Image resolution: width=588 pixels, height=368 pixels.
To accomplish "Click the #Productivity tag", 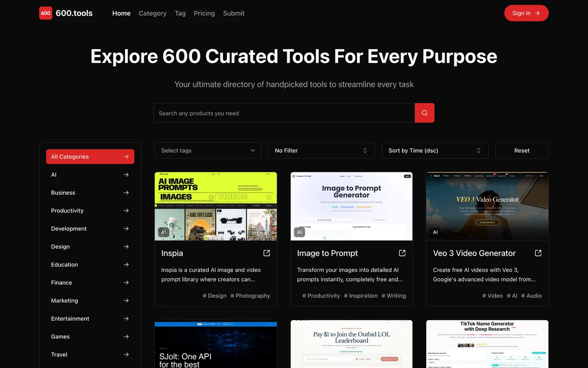I will point(321,296).
